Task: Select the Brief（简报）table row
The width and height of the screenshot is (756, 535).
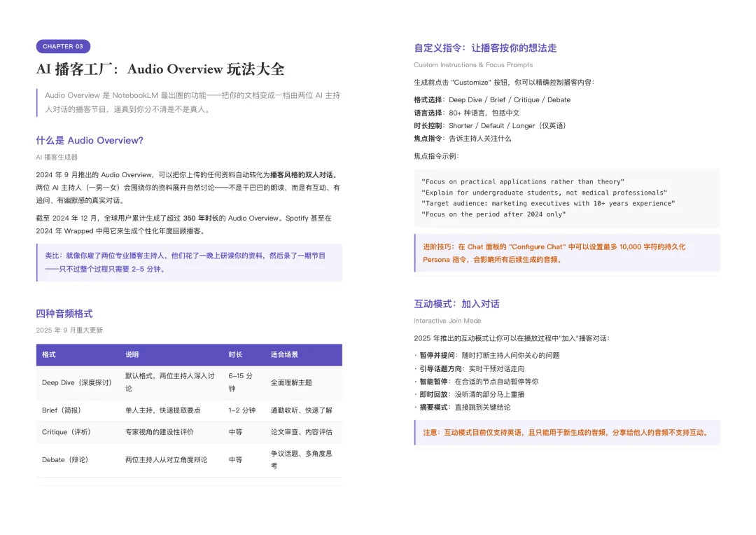Action: [189, 410]
